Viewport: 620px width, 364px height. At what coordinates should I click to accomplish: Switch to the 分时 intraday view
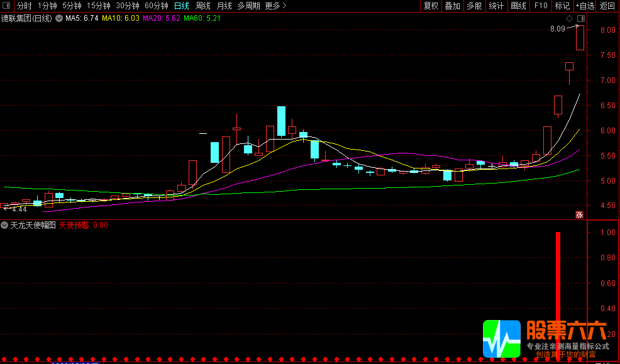click(25, 6)
